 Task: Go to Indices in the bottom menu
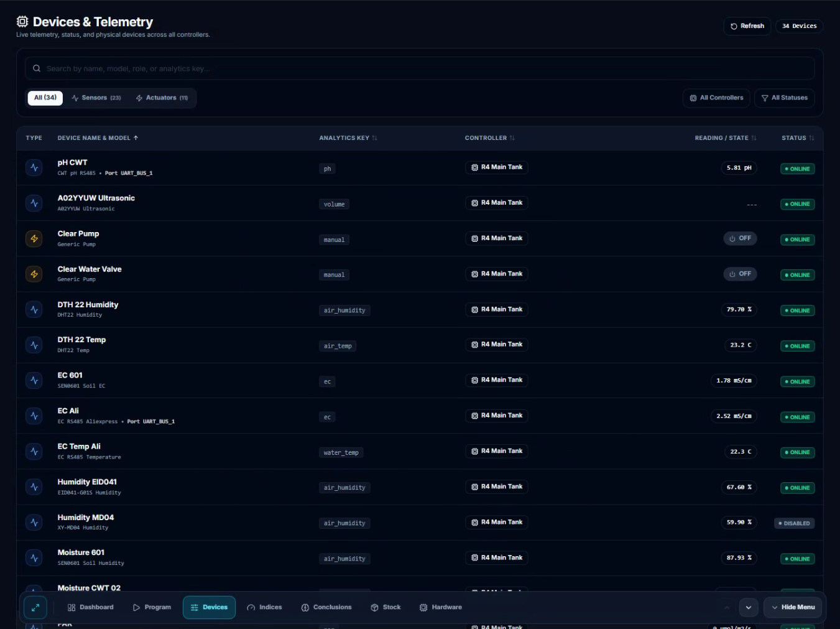tap(264, 607)
